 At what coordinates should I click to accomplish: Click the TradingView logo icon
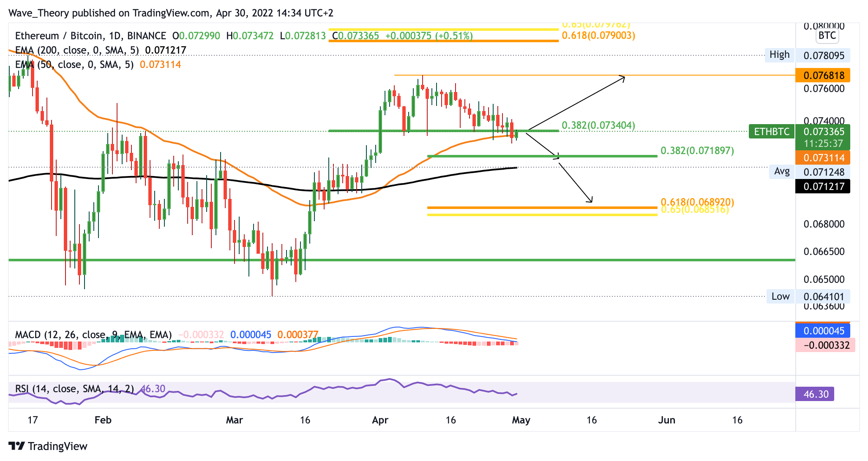[17, 446]
